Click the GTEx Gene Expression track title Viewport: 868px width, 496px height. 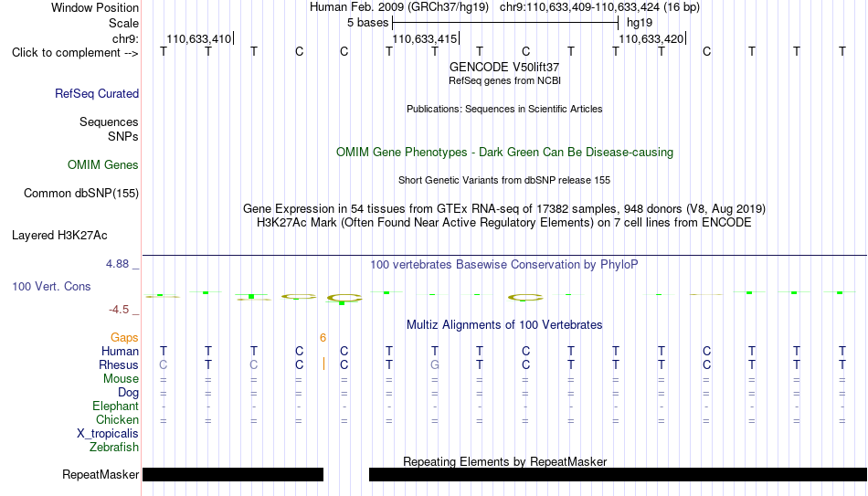coord(504,208)
